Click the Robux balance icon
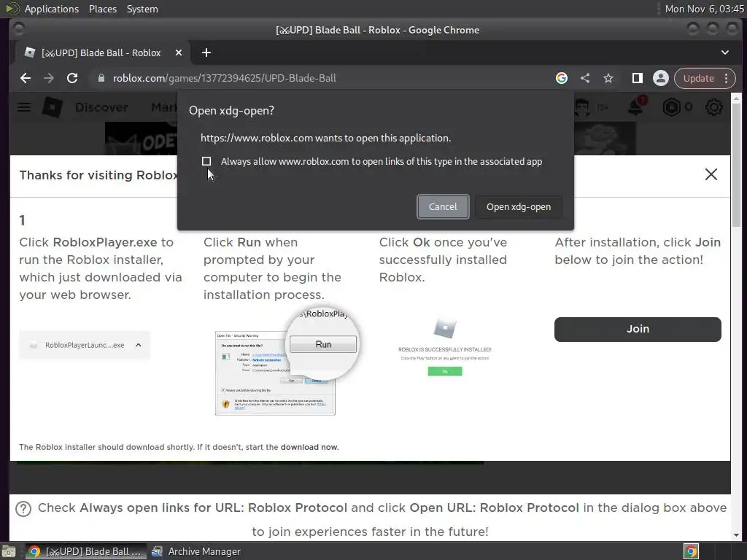 coord(671,107)
